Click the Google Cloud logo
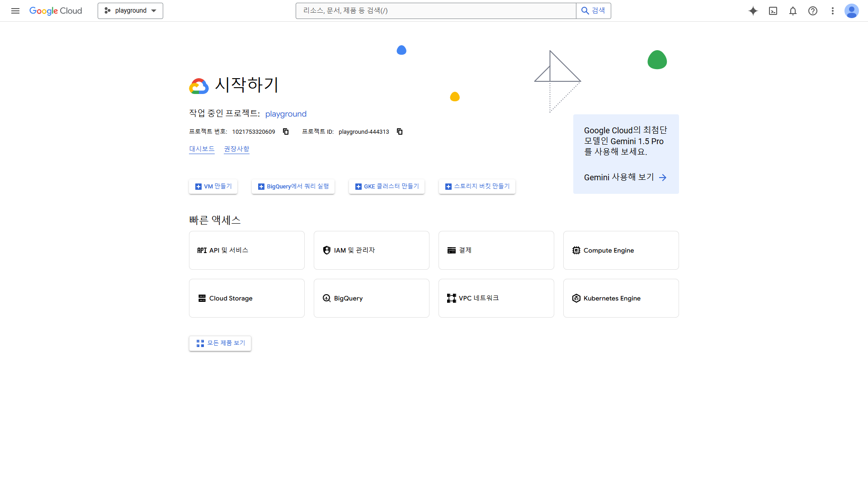This screenshot has height=488, width=868. (x=56, y=11)
